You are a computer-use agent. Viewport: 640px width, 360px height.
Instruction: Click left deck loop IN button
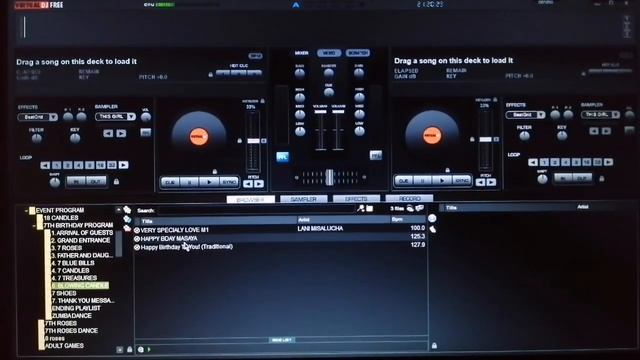click(x=76, y=181)
